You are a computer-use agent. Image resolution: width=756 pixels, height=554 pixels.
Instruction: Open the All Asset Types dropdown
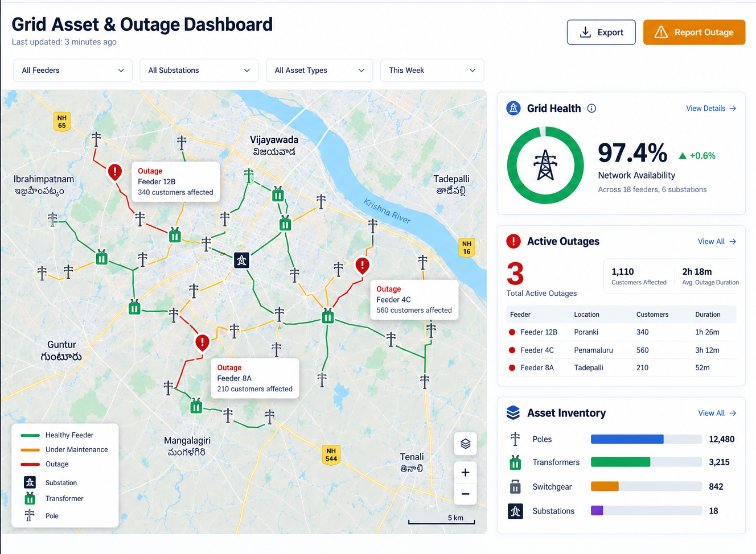(x=319, y=71)
